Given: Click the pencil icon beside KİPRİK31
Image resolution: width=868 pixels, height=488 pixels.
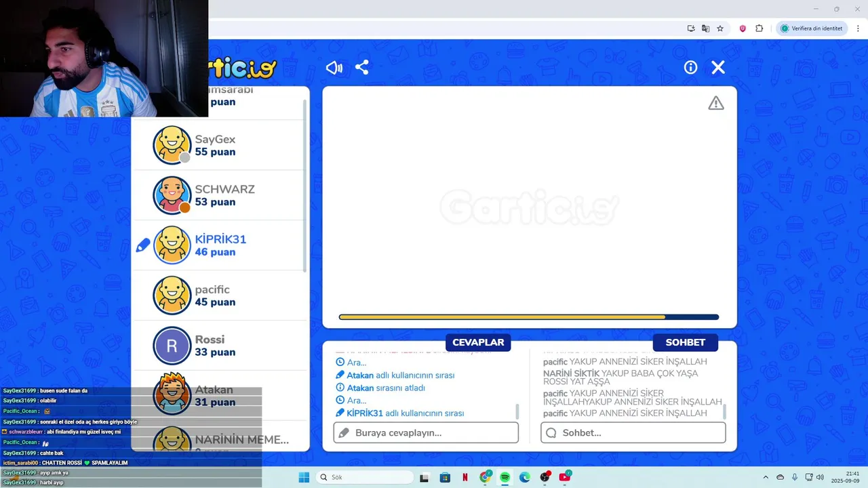Looking at the screenshot, I should click(142, 245).
